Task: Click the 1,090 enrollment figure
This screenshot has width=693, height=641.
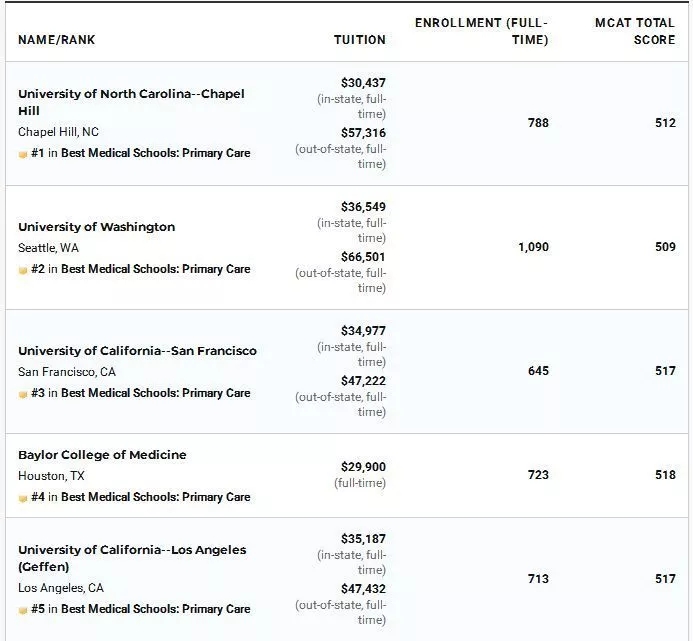Action: click(533, 247)
